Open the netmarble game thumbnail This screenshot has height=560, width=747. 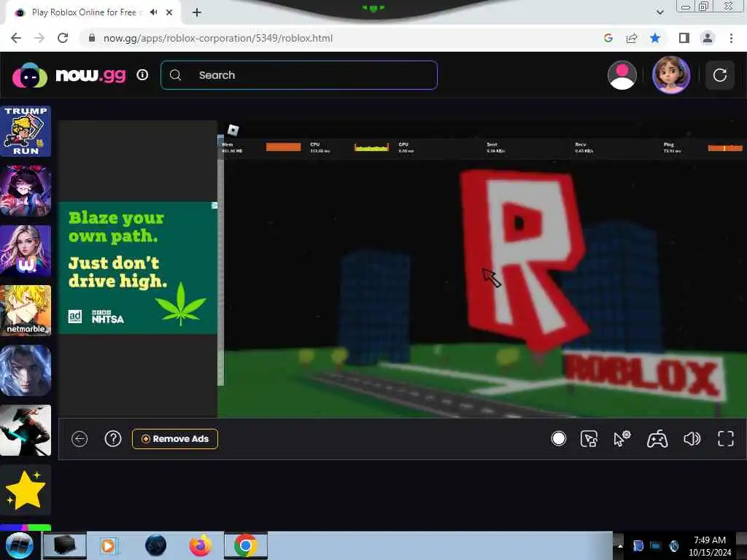[26, 311]
